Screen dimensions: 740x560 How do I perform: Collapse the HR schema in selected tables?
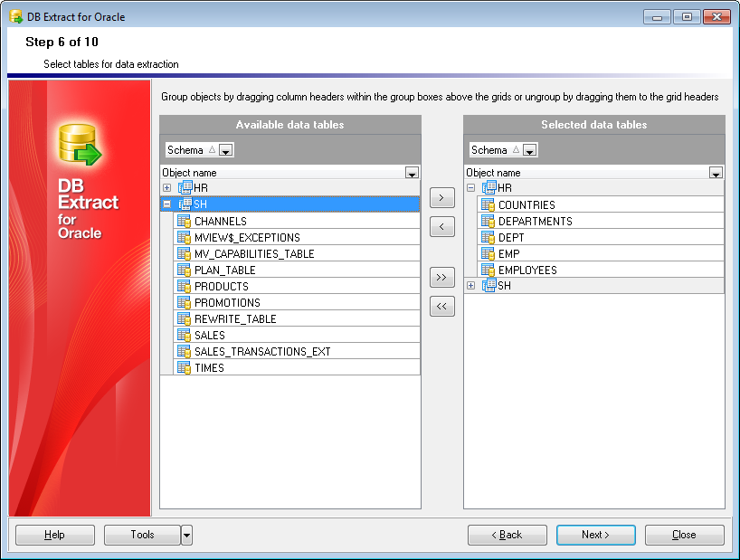[471, 188]
